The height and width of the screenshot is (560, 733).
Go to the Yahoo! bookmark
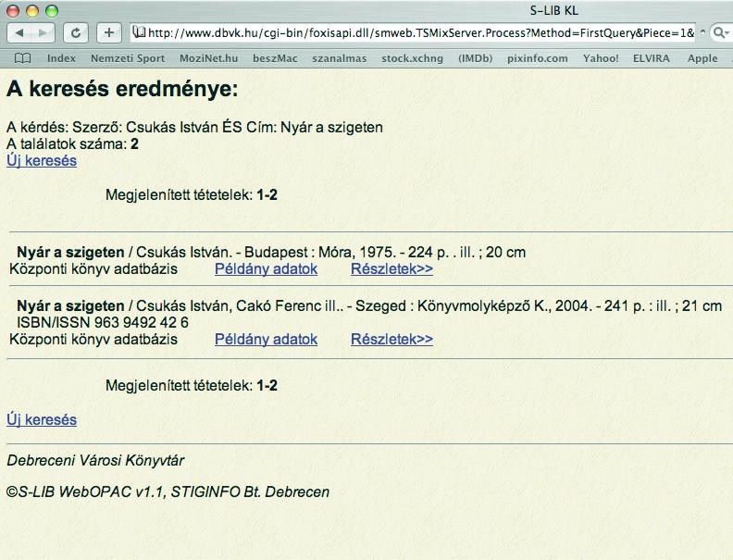601,58
